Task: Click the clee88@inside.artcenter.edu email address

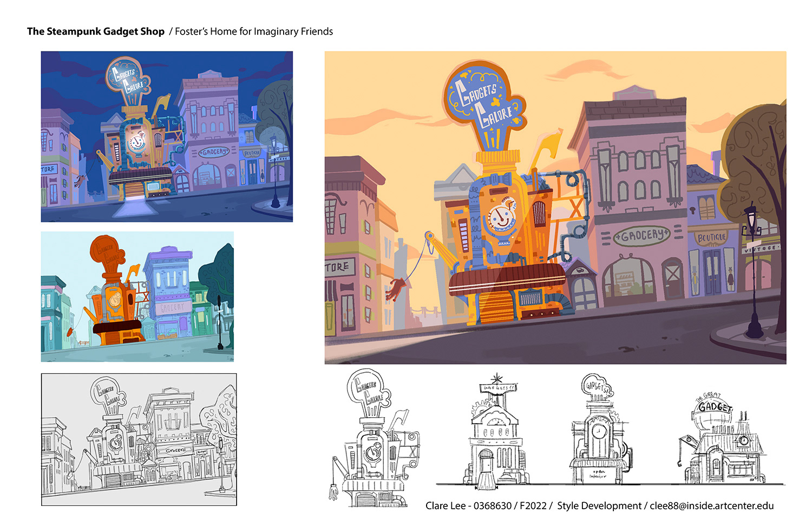Action: [x=712, y=505]
